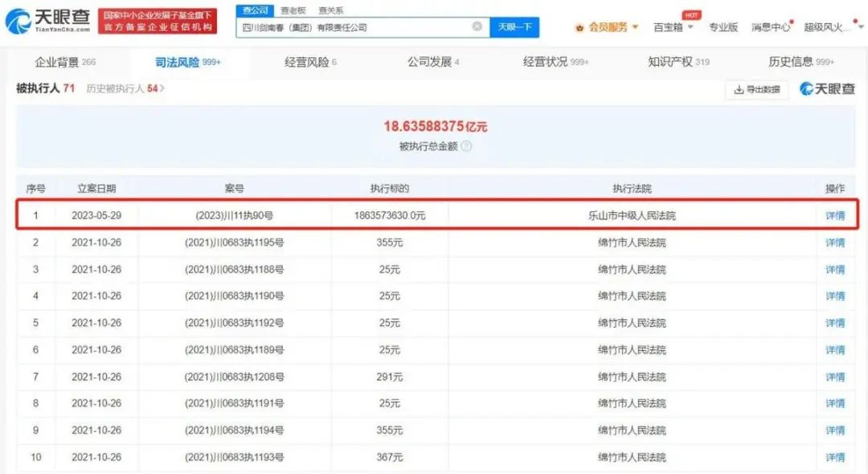Image resolution: width=868 pixels, height=474 pixels.
Task: Open 详情 for case 川0683执1194号
Action: (x=835, y=431)
